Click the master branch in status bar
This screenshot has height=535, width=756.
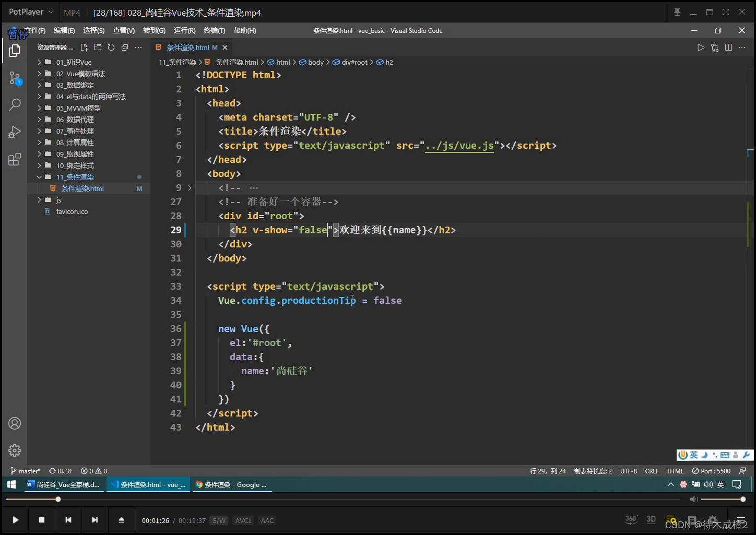tap(26, 471)
